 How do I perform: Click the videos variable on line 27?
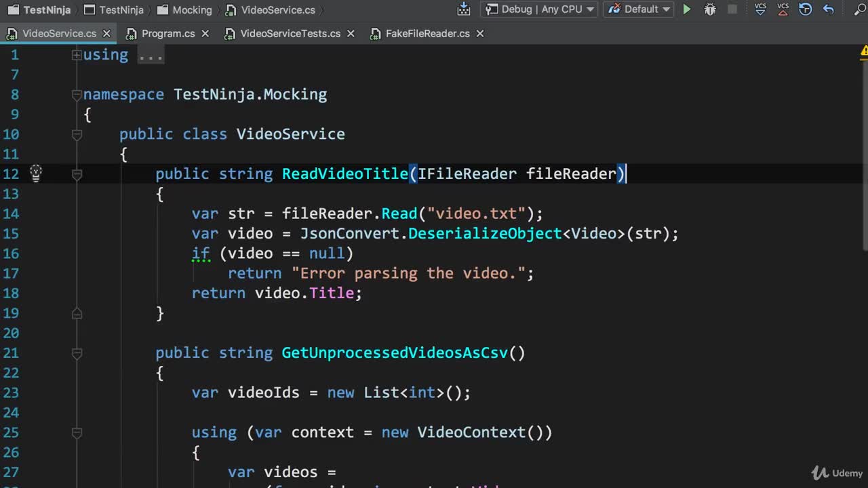290,472
